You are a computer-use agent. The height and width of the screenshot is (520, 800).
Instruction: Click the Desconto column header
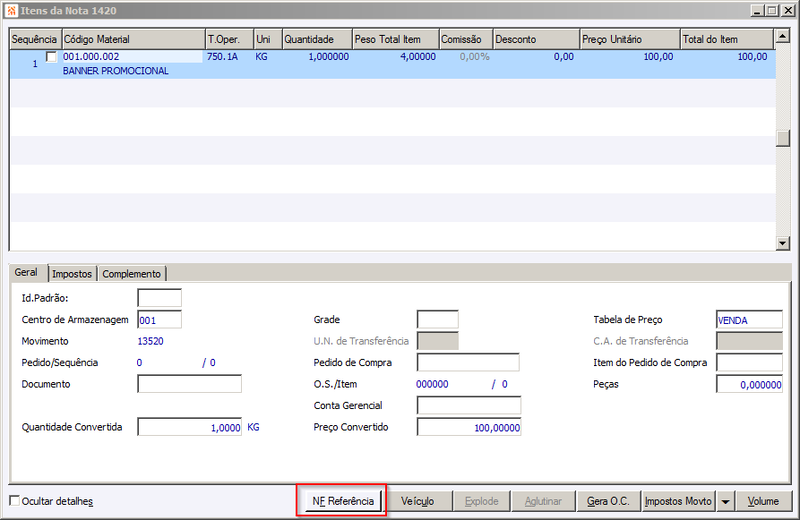(x=537, y=39)
